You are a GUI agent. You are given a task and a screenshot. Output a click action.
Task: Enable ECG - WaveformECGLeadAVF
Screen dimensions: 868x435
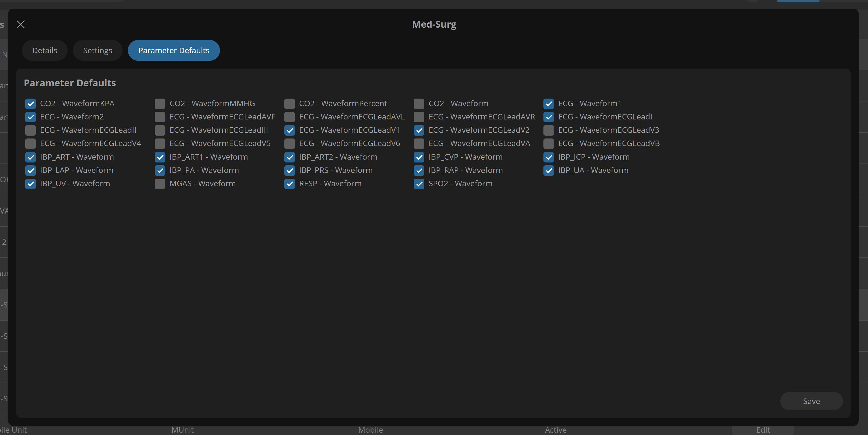(x=160, y=117)
